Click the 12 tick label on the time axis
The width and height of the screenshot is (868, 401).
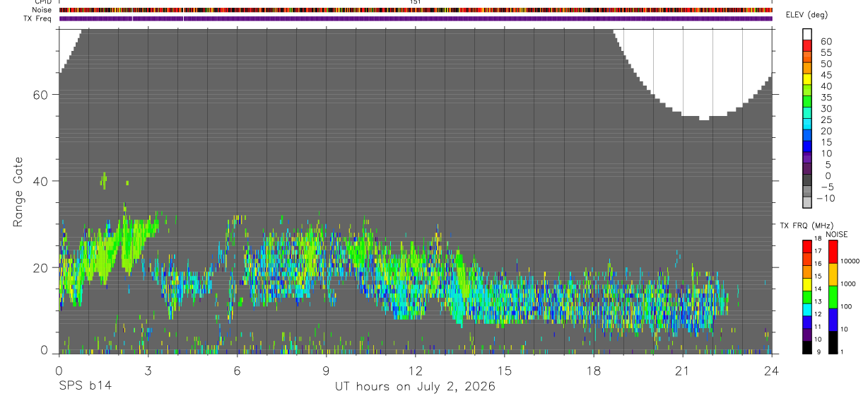415,370
